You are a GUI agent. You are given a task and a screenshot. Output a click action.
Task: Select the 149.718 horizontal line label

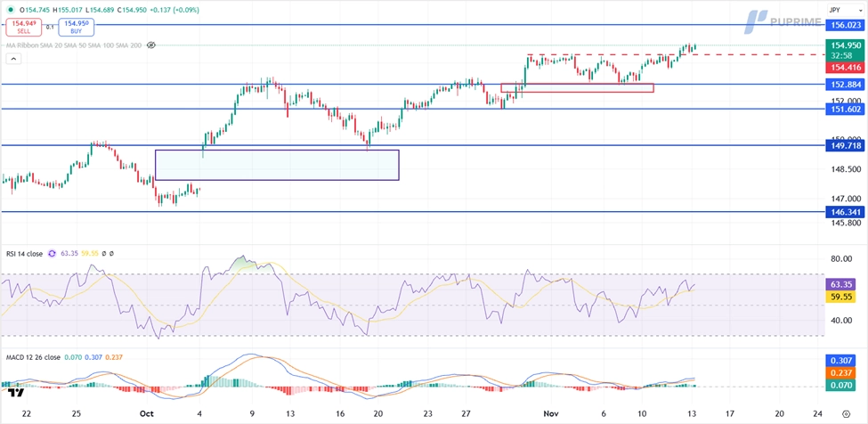[846, 145]
